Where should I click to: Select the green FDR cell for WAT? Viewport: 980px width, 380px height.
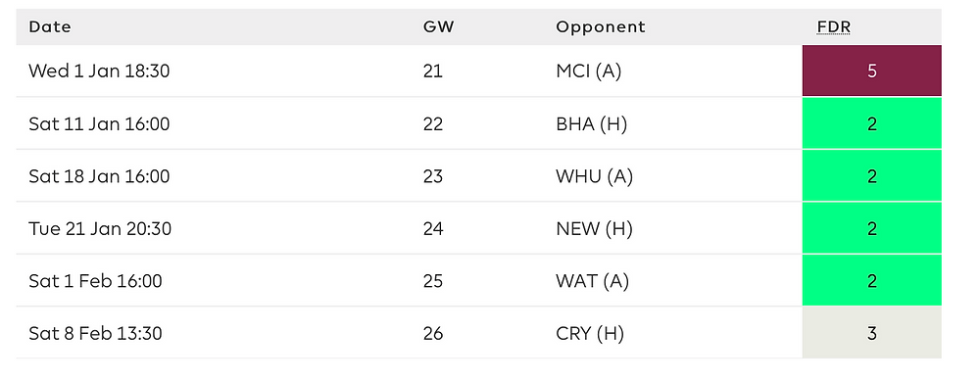872,280
